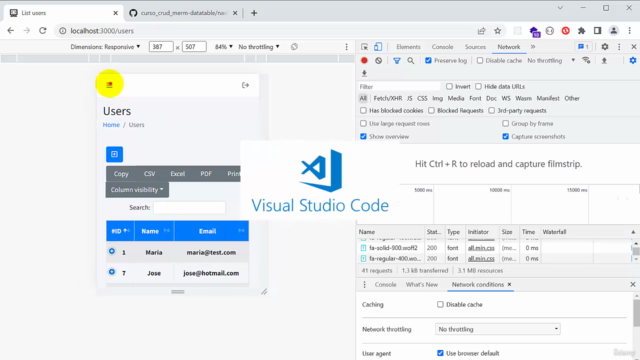Click the network Filter text field
The width and height of the screenshot is (640, 360).
pyautogui.click(x=399, y=87)
